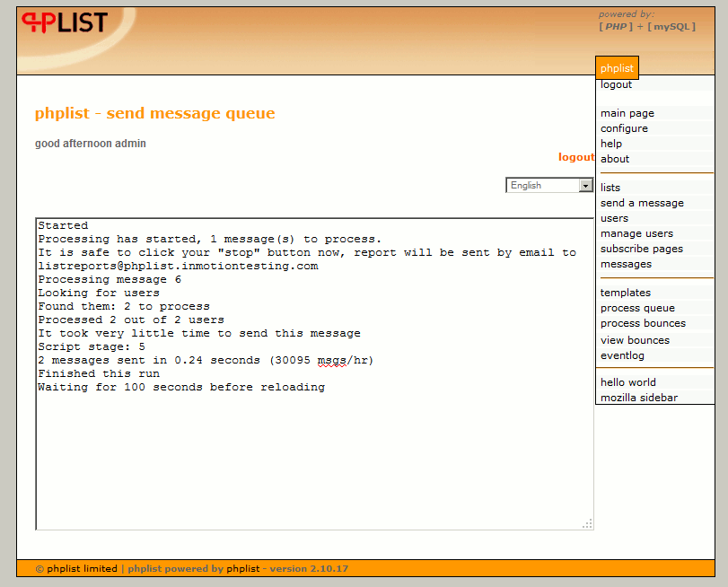Click phplist limited footer link
This screenshot has width=728, height=587.
tap(82, 569)
